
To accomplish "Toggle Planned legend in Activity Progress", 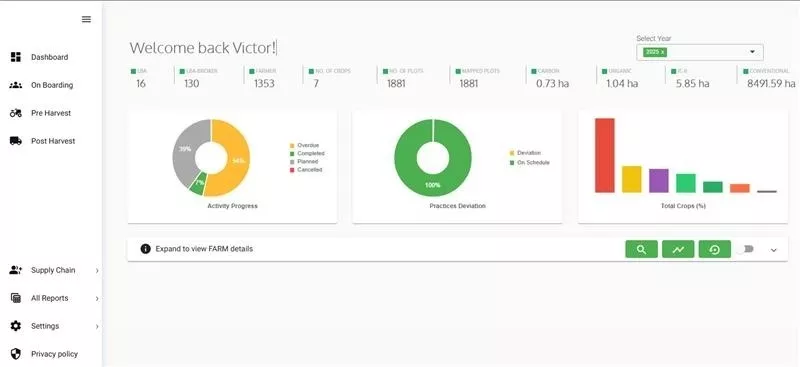I will coord(304,161).
